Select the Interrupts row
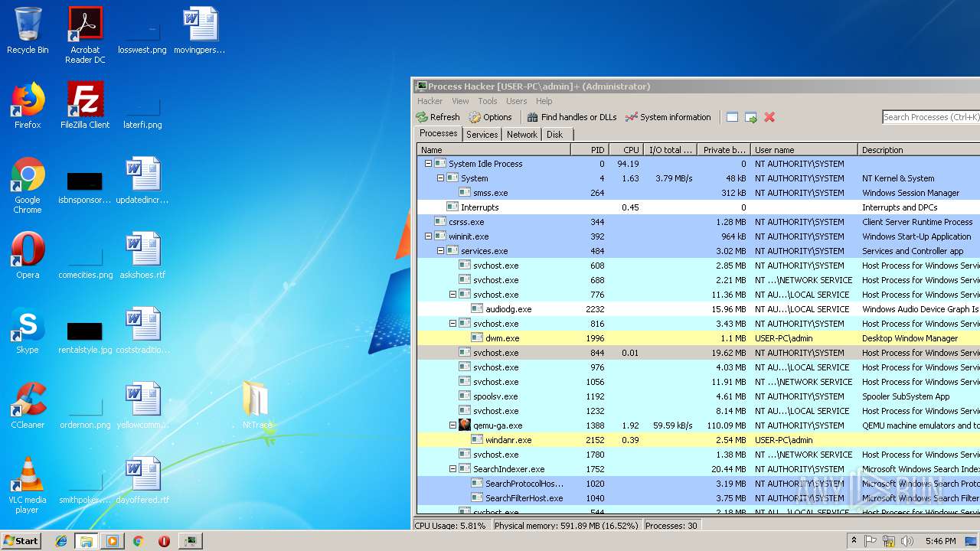 point(698,207)
